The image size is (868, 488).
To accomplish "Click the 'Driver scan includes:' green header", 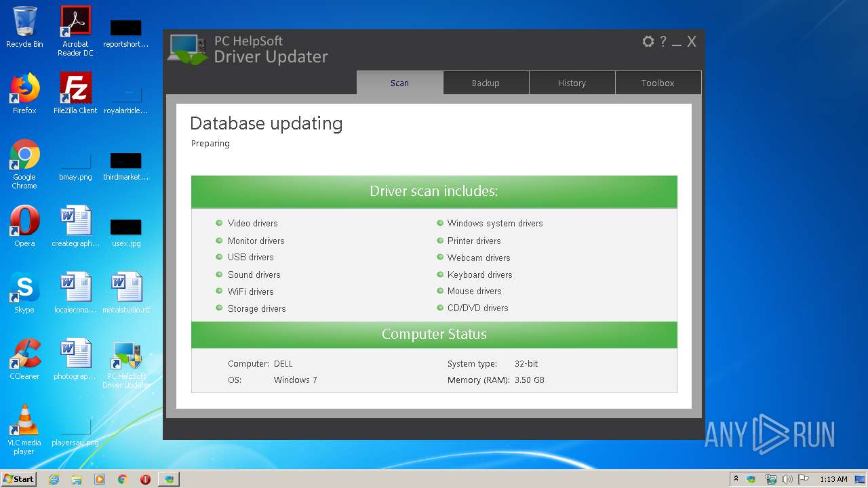I will pyautogui.click(x=434, y=192).
